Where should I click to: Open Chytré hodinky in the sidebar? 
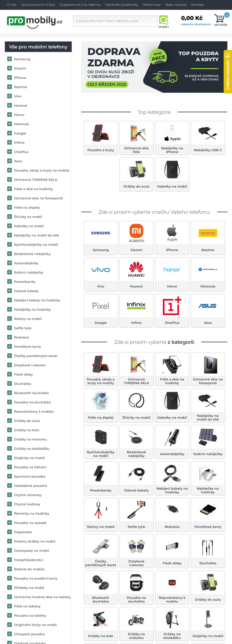[27, 504]
